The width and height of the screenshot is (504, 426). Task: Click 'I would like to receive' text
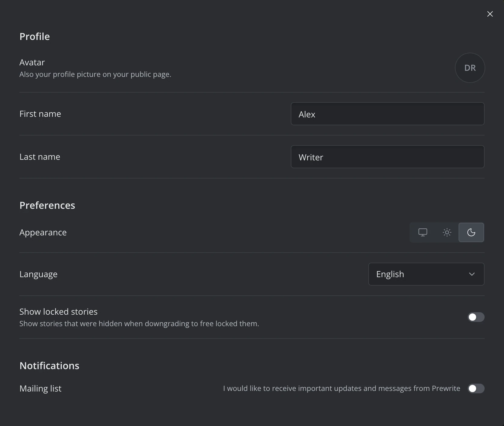coord(342,388)
